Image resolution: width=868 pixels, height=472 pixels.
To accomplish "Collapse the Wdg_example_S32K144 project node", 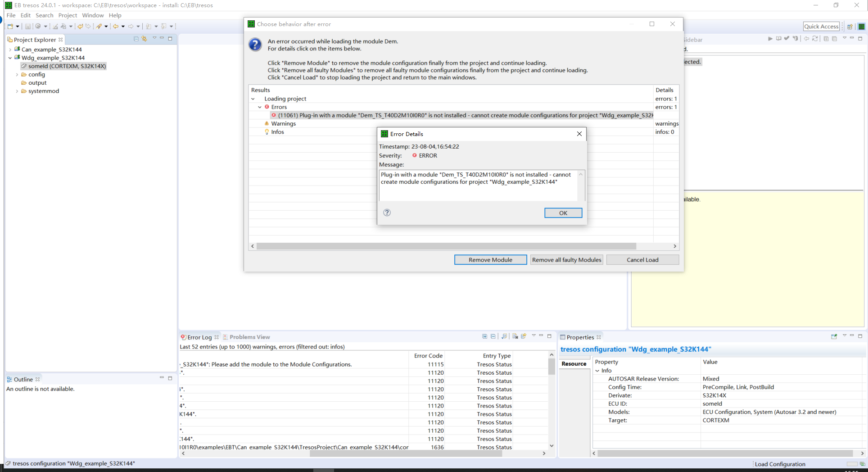I will (10, 58).
